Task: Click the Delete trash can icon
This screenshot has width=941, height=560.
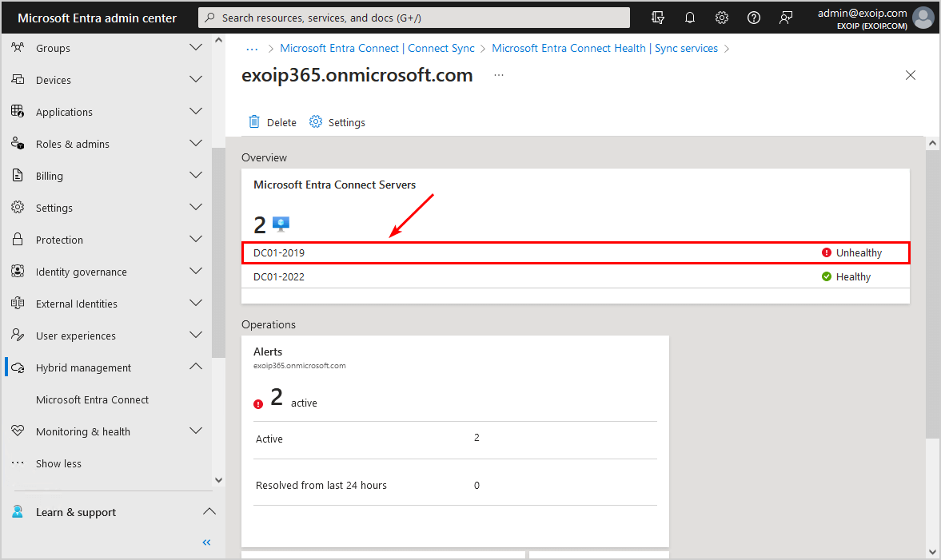Action: [254, 121]
